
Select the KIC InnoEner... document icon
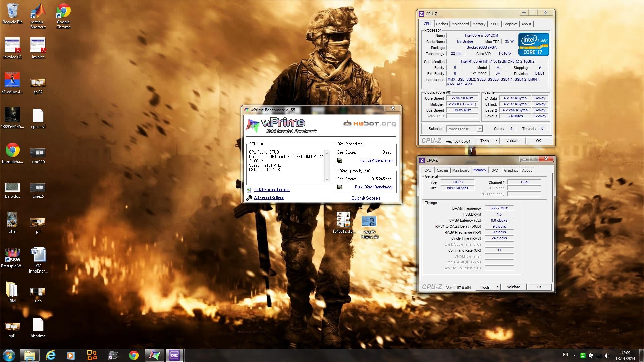[38, 260]
